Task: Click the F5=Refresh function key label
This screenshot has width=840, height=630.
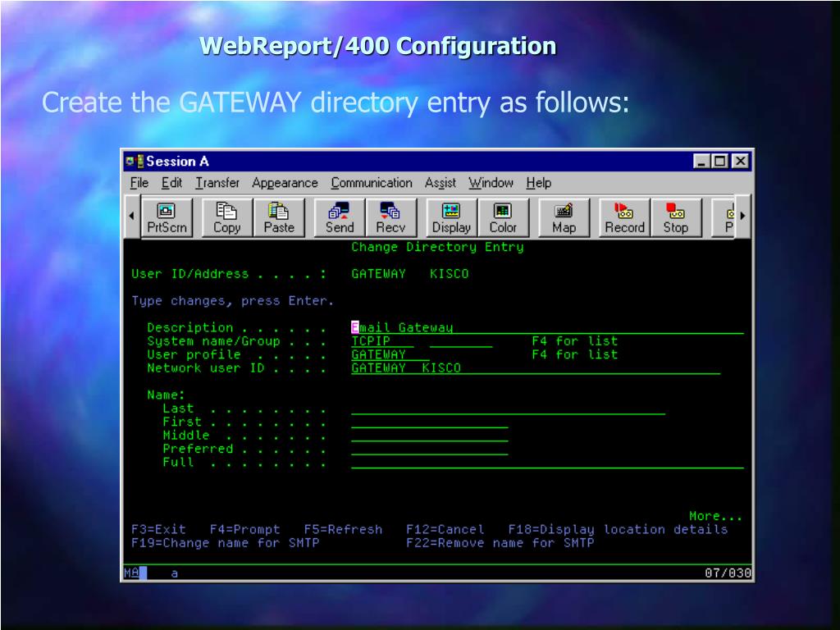Action: [344, 529]
